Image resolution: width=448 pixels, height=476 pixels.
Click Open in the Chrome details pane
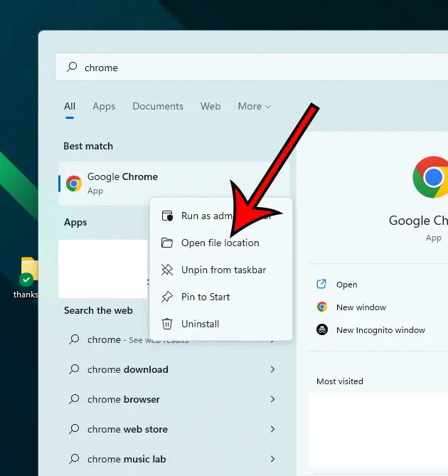pyautogui.click(x=346, y=285)
